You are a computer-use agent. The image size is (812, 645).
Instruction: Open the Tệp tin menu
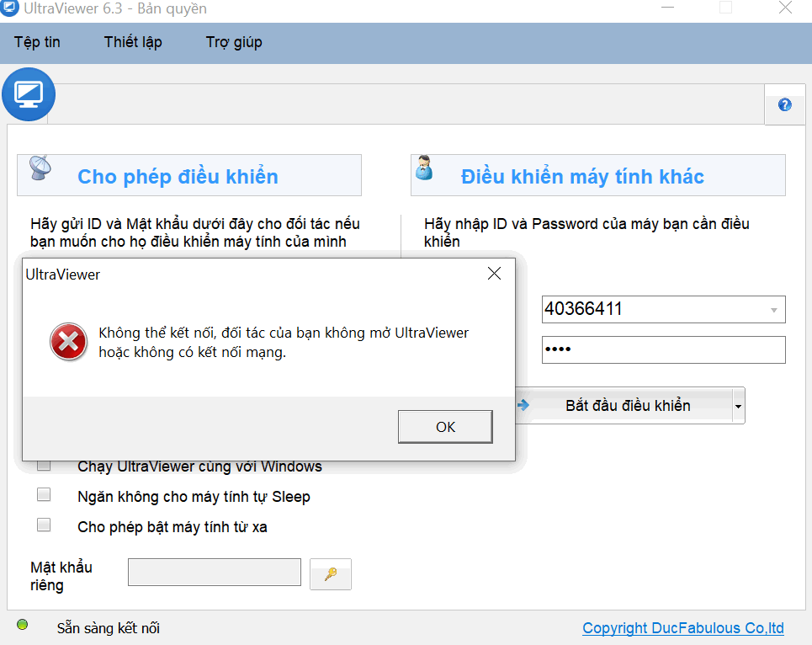(x=37, y=42)
